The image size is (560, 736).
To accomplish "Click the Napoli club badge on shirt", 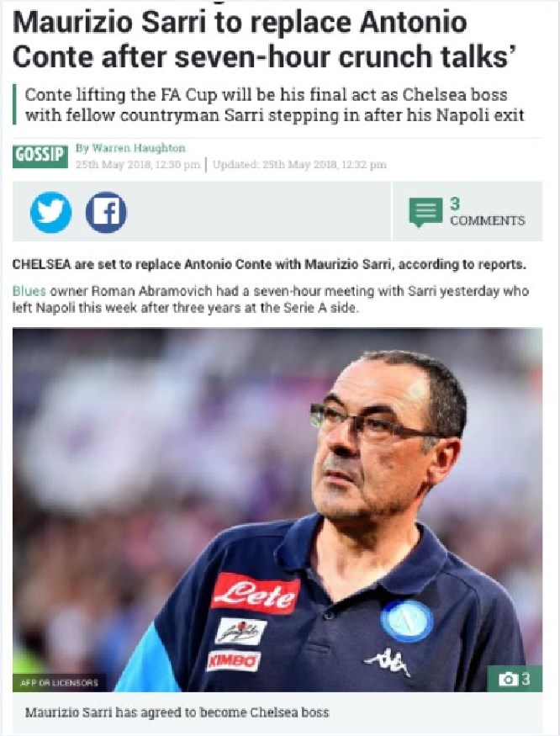I will 406,621.
